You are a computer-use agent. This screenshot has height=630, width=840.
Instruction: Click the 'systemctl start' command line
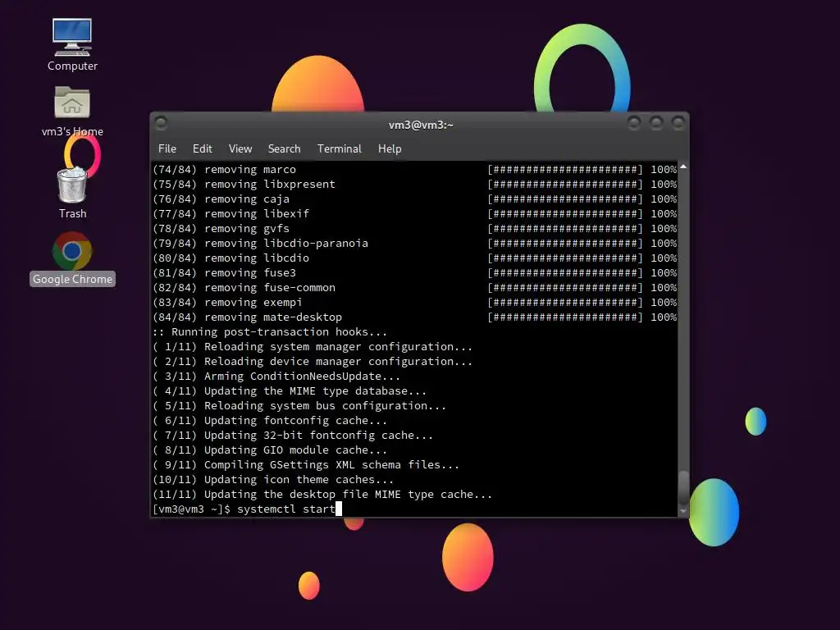246,509
